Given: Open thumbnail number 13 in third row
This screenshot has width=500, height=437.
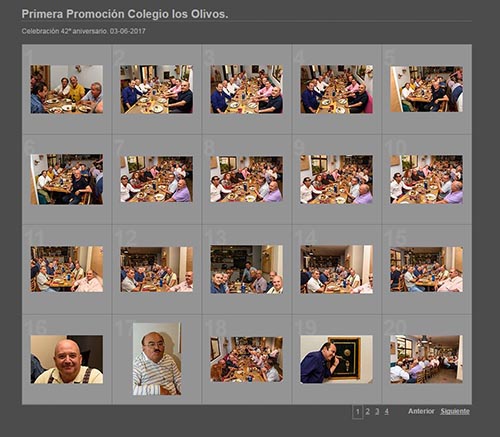Looking at the screenshot, I should (x=247, y=269).
